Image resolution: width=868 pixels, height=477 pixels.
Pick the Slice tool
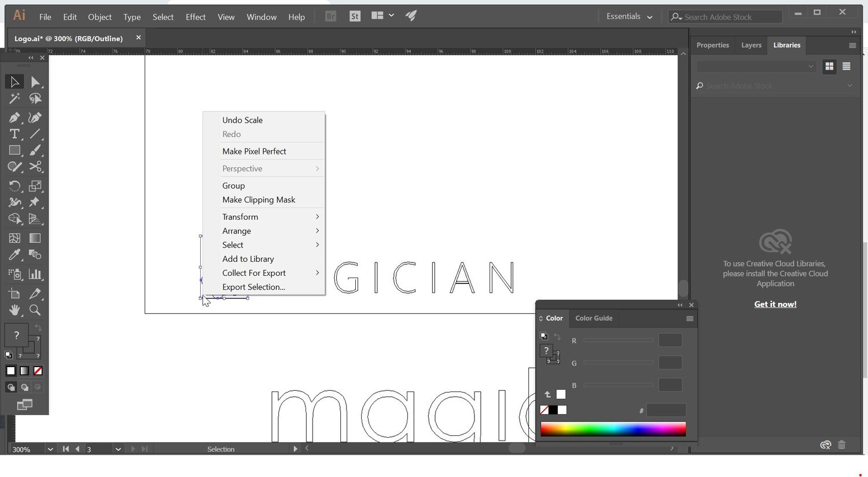pos(35,294)
